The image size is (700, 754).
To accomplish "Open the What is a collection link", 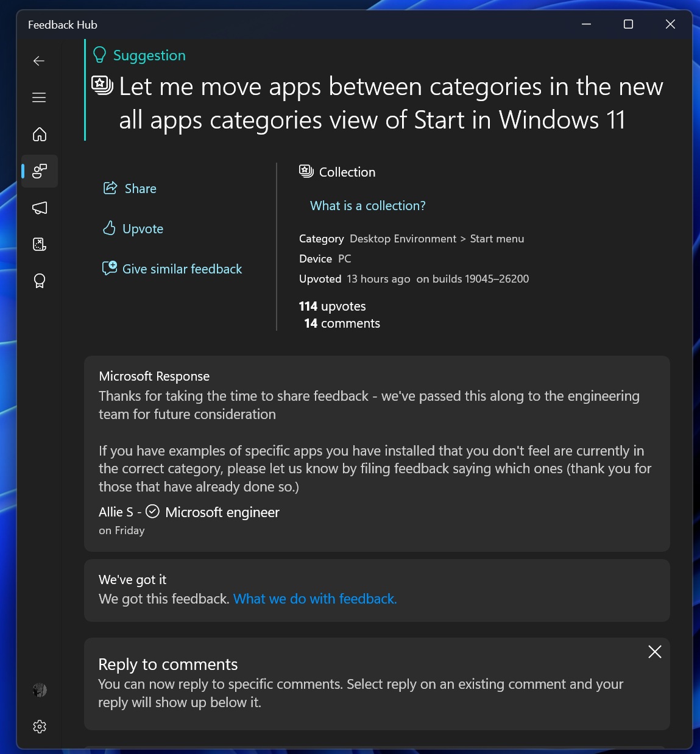I will [x=367, y=205].
